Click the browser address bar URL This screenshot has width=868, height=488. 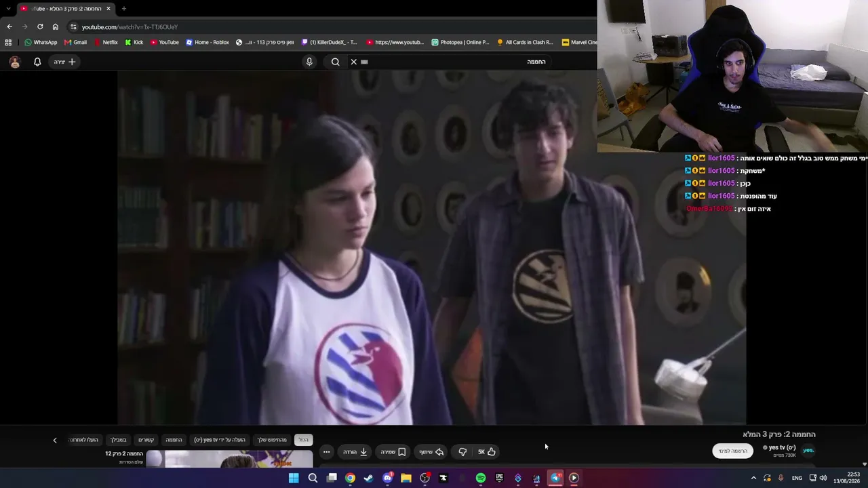point(130,27)
